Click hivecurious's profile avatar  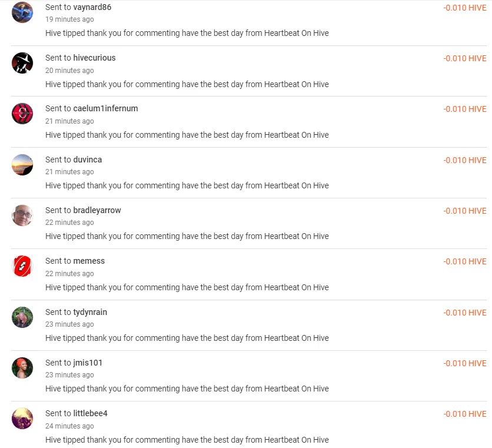click(22, 63)
